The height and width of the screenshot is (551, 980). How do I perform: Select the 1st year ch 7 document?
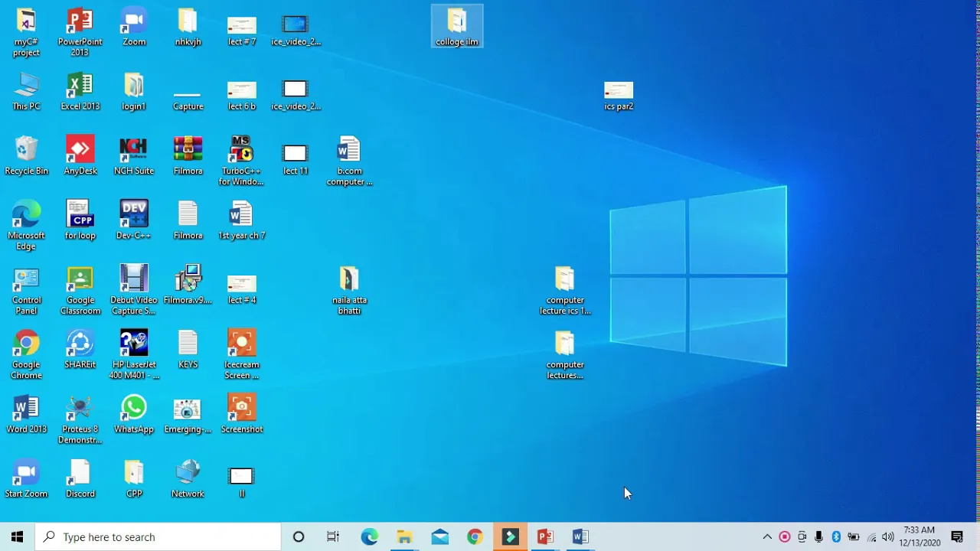pyautogui.click(x=242, y=220)
